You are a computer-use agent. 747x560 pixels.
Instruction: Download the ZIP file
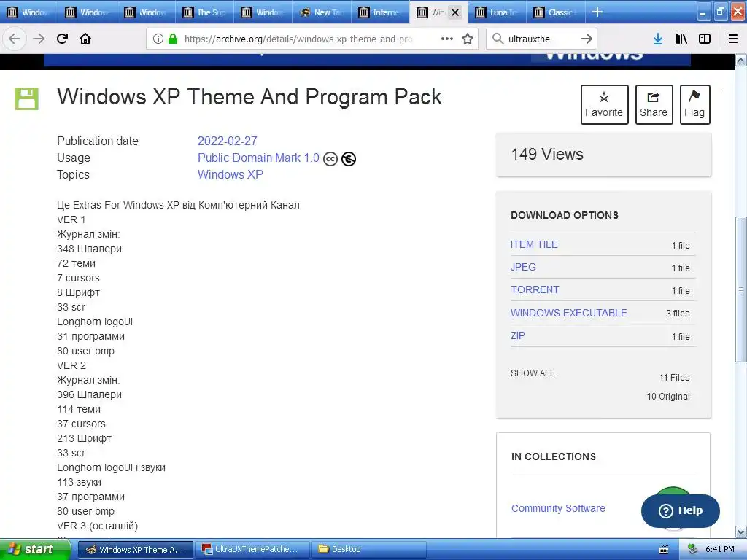click(518, 335)
